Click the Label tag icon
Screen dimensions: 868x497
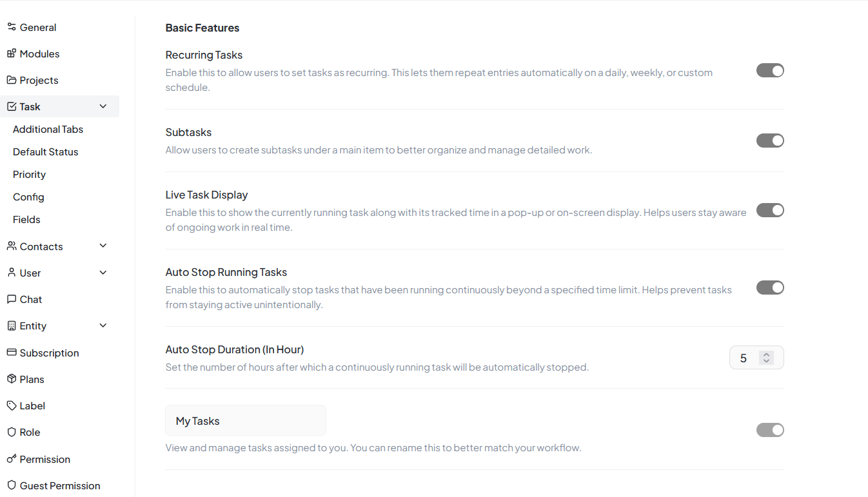tap(12, 405)
